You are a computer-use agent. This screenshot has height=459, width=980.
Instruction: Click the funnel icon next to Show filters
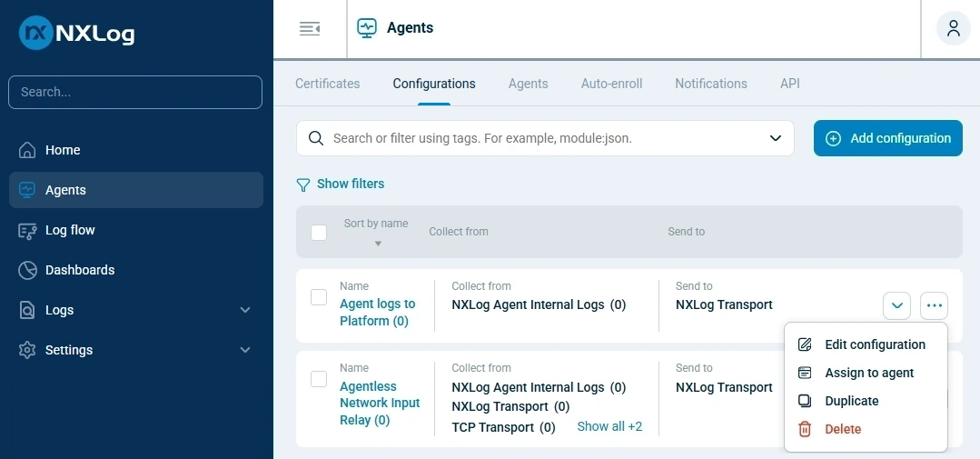click(303, 185)
